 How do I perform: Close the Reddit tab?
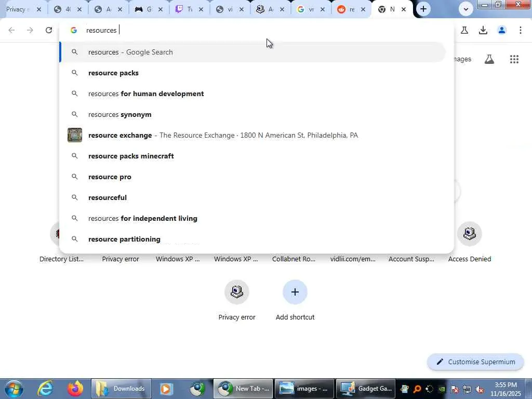(x=363, y=9)
